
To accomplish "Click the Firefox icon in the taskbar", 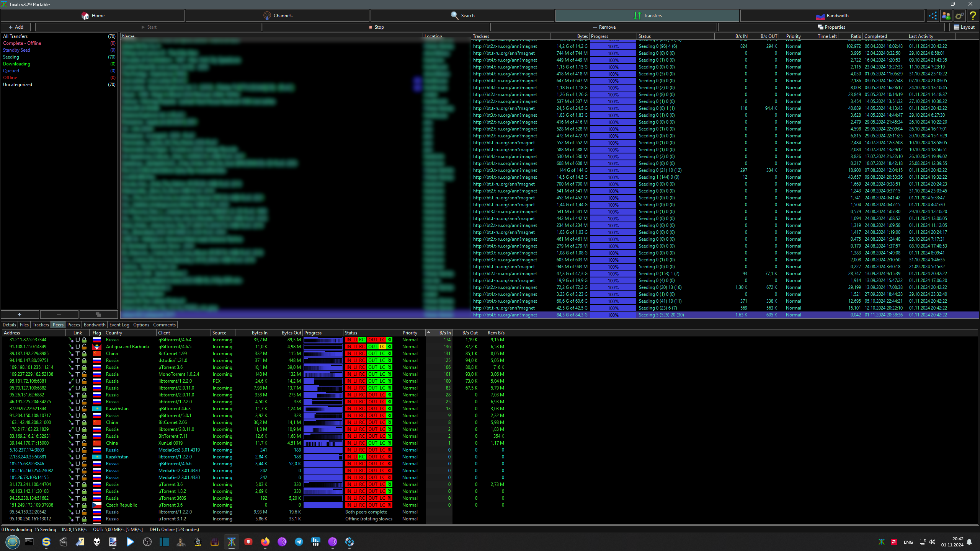I will [265, 542].
